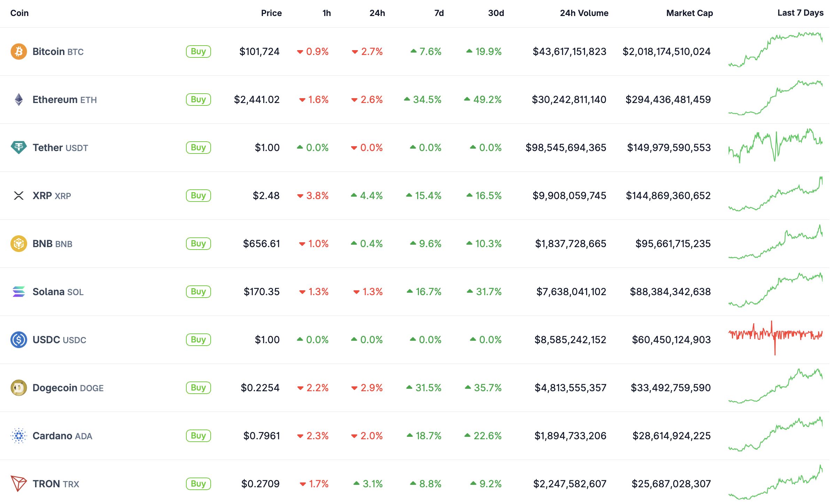Viewport: 833px width, 504px height.
Task: Click the Cardano dotted logo icon
Action: point(19,436)
